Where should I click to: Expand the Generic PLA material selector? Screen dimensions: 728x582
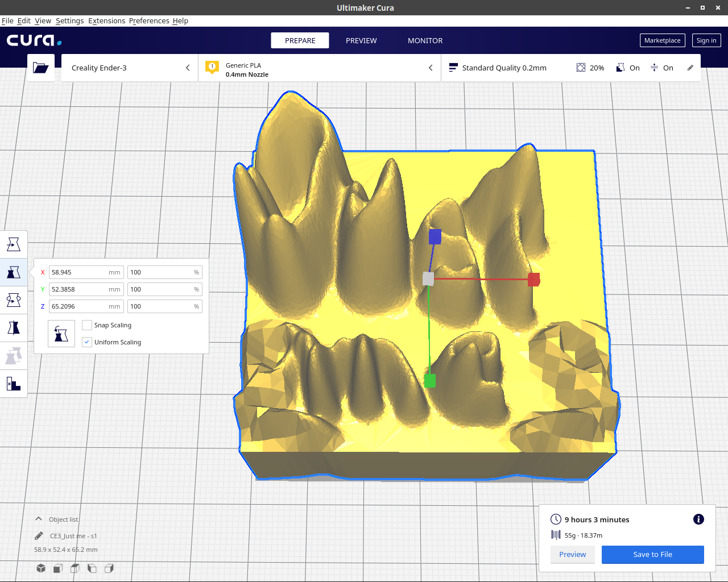[x=319, y=68]
